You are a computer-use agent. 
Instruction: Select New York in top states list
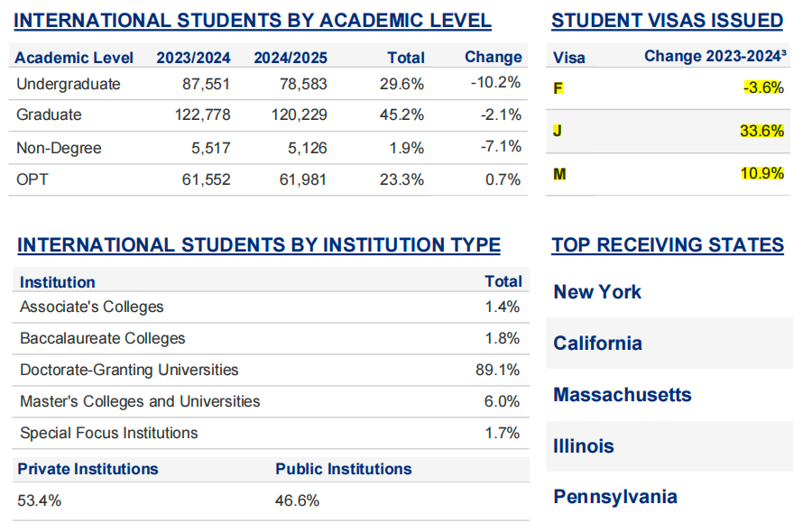click(597, 292)
